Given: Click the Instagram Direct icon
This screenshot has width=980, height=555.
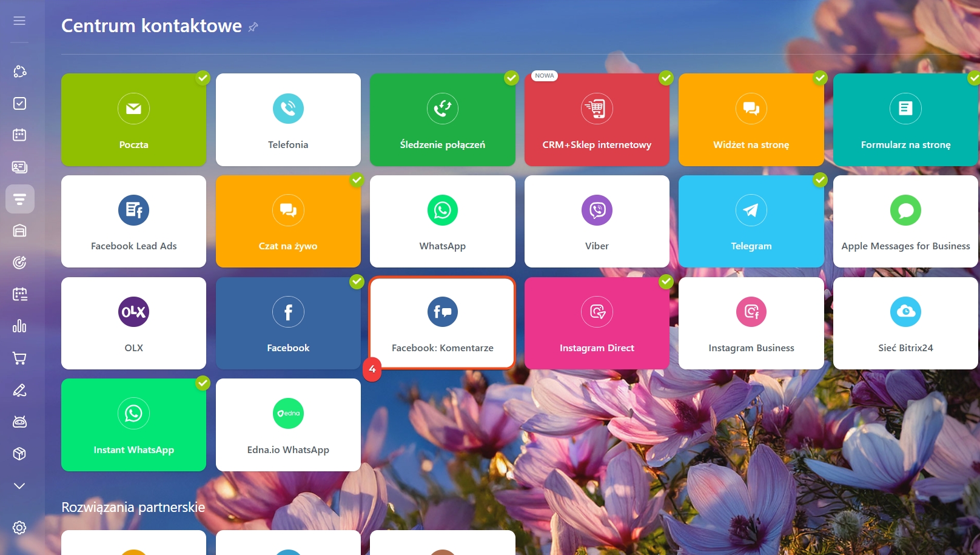Looking at the screenshot, I should [x=597, y=312].
